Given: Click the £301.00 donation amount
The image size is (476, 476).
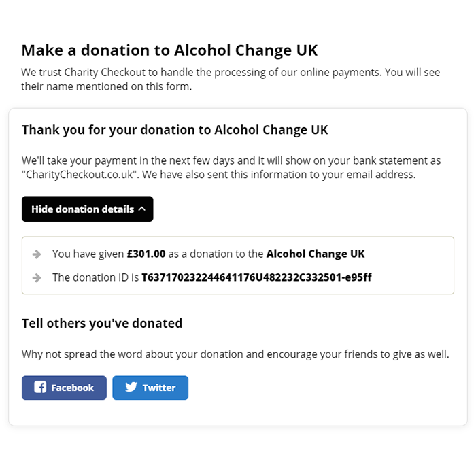Looking at the screenshot, I should tap(146, 254).
